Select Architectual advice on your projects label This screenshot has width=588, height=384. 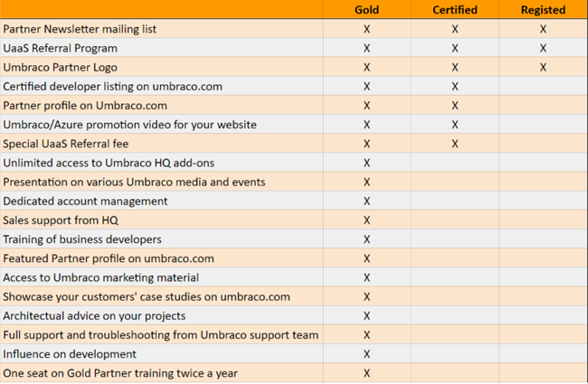click(94, 316)
